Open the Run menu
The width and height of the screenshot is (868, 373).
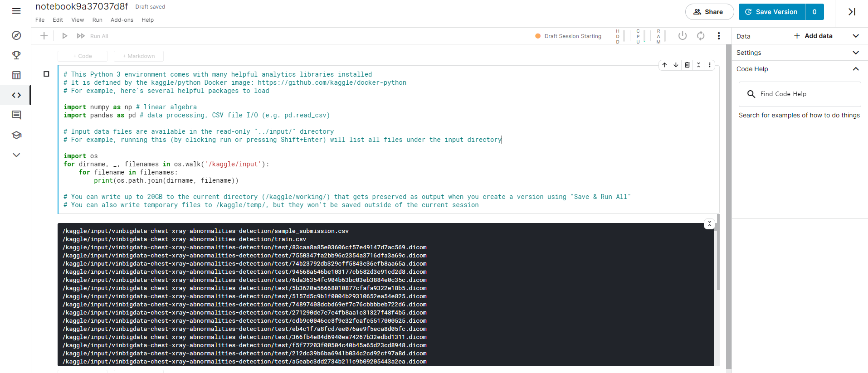click(x=98, y=20)
